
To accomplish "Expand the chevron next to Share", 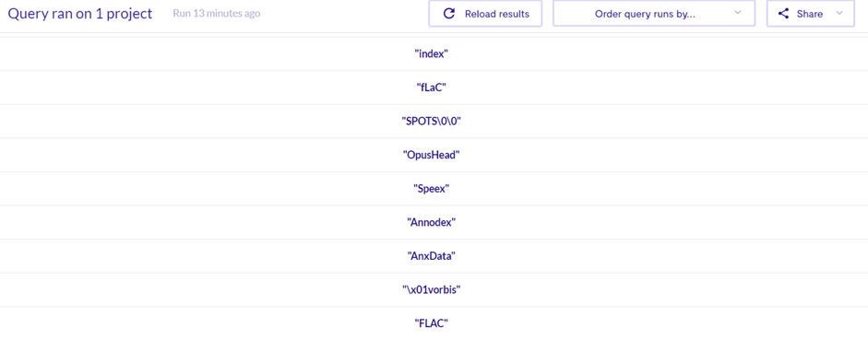I will click(x=839, y=13).
